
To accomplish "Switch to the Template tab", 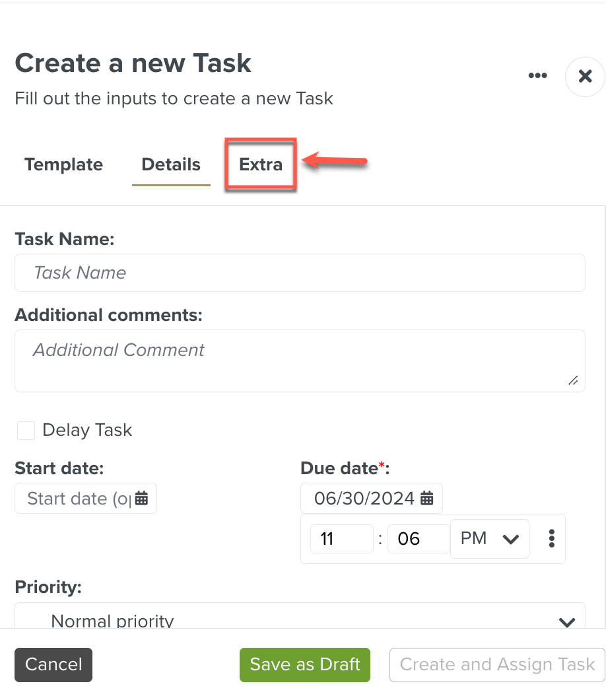I will [63, 164].
